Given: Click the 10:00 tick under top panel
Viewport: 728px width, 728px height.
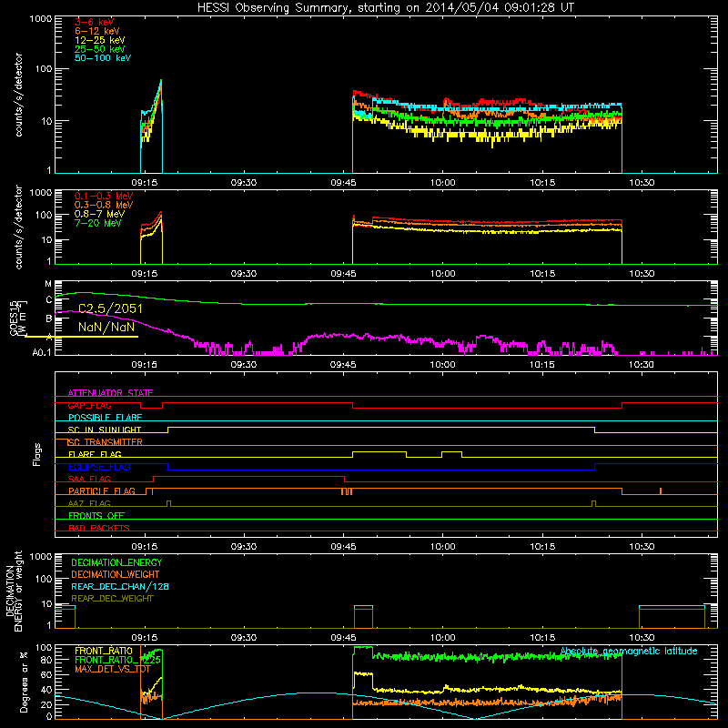Looking at the screenshot, I should coord(443,183).
